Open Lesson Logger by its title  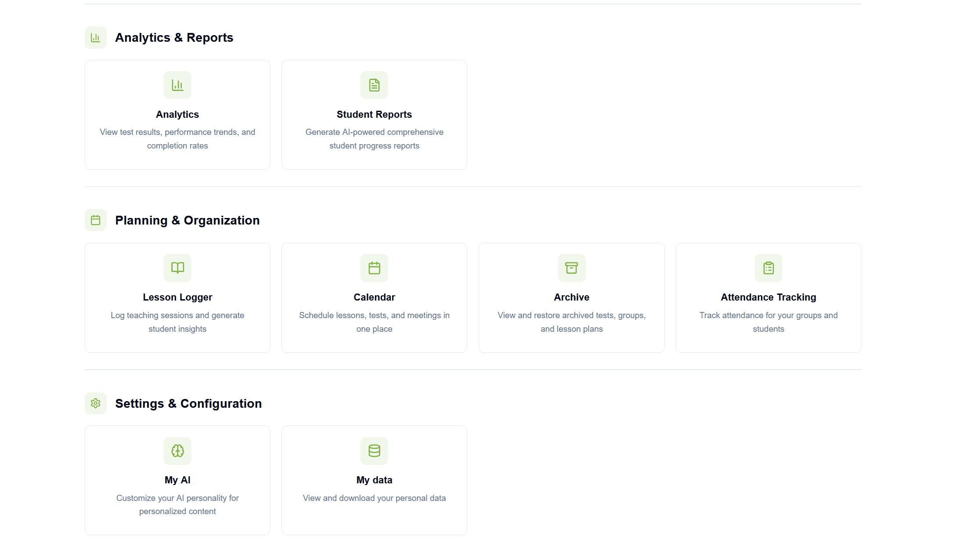(177, 297)
